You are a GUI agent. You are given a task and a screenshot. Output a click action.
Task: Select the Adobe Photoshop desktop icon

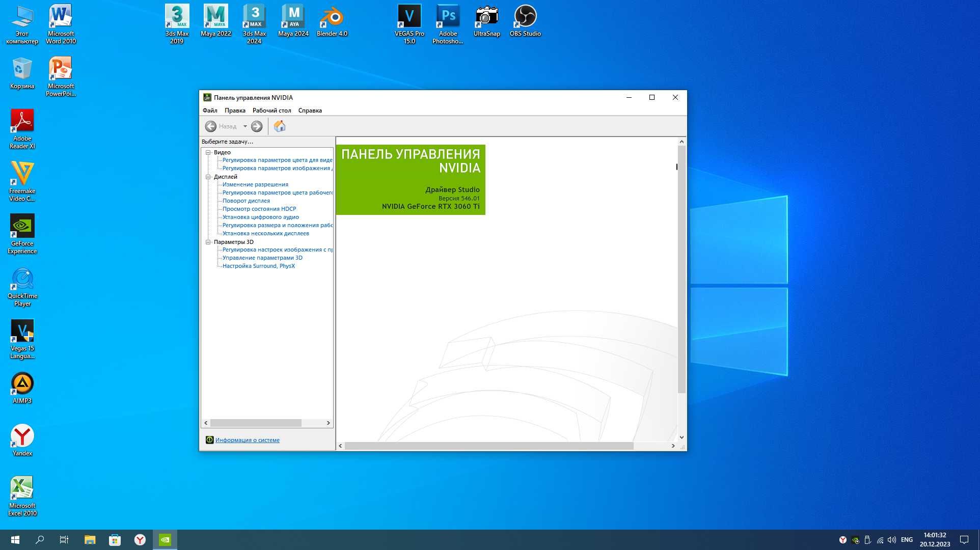tap(448, 24)
